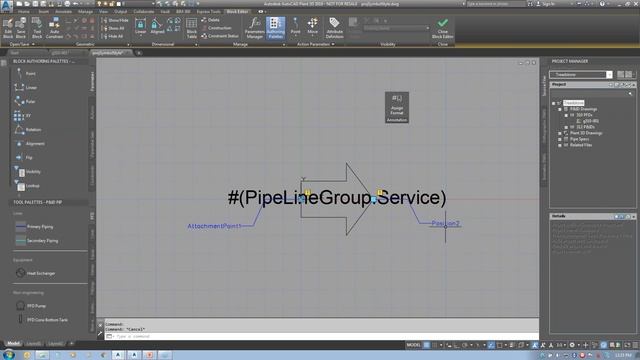Select the Linear parameter in authoring palette
Viewport: 640px width, 360px height.
pos(25,87)
